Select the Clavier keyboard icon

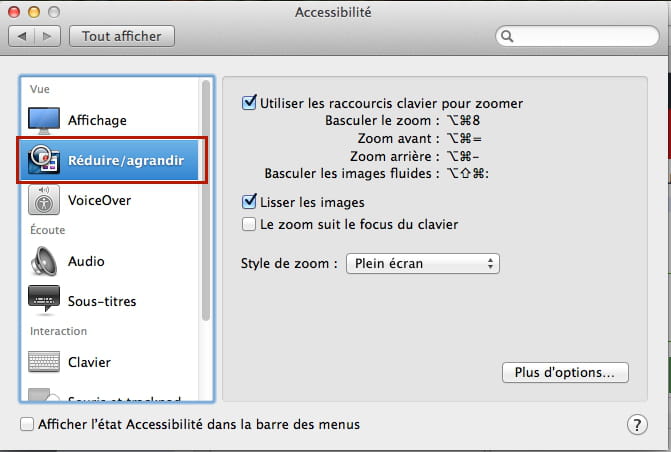pos(44,362)
